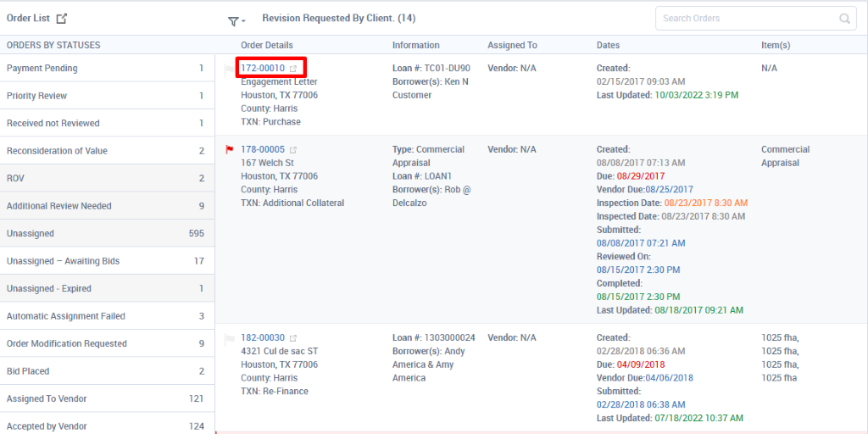The width and height of the screenshot is (868, 434).
Task: Click TXN: Re-Finance text
Action: click(275, 392)
